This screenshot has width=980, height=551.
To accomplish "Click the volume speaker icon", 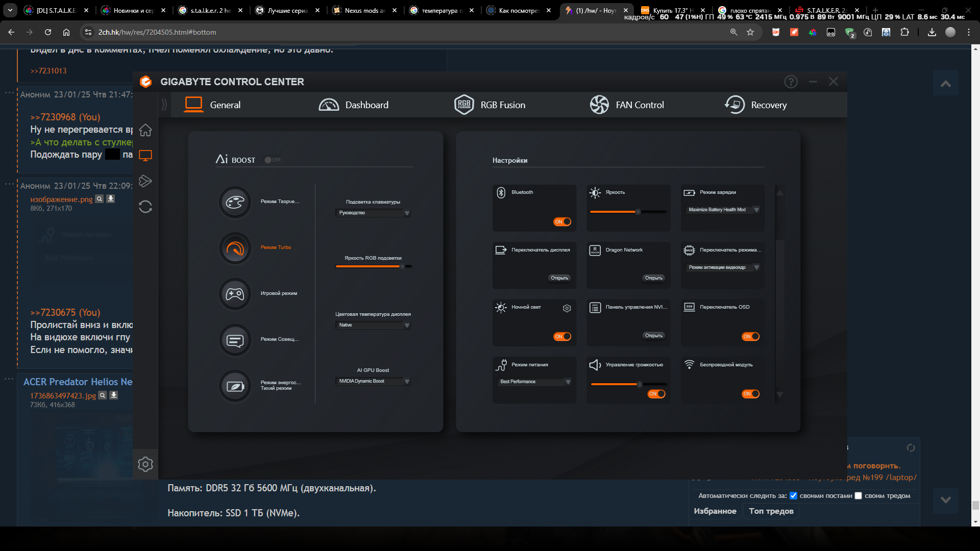I will (595, 365).
